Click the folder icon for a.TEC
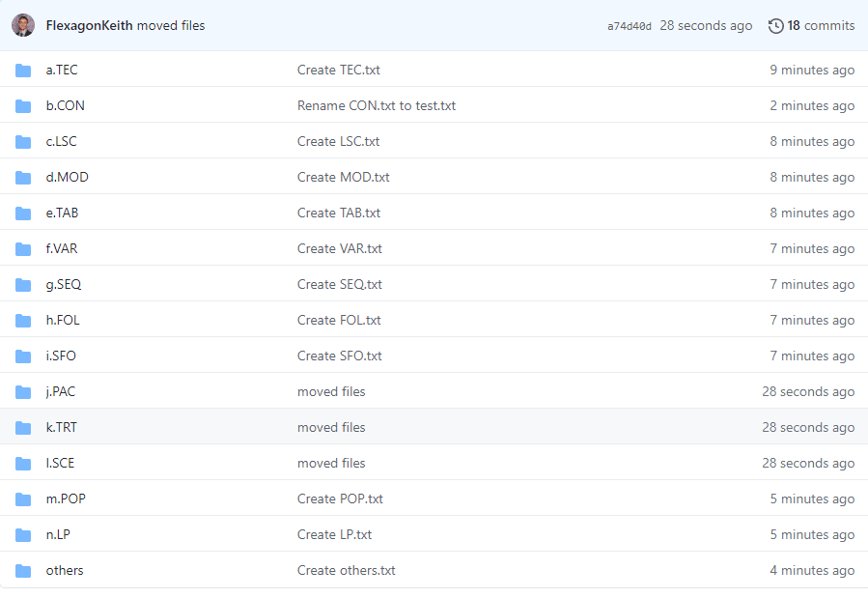This screenshot has height=598, width=868. click(23, 71)
